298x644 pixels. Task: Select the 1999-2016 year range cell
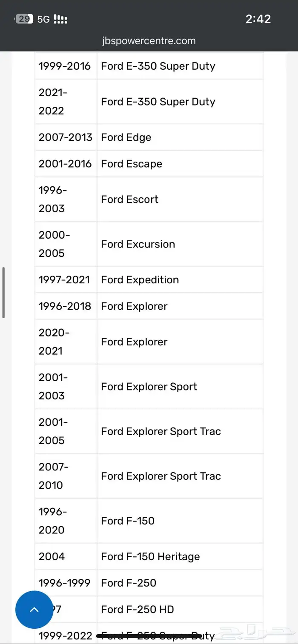click(65, 66)
